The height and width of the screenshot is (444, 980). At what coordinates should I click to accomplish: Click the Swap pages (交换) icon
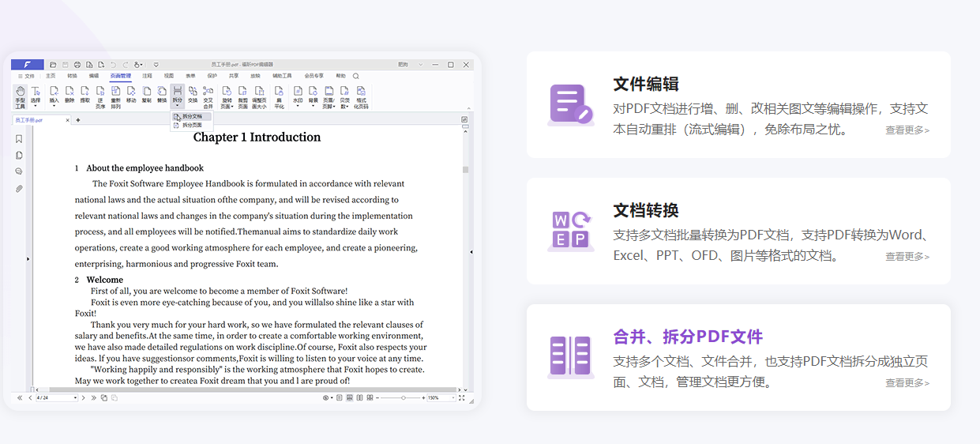pos(193,95)
